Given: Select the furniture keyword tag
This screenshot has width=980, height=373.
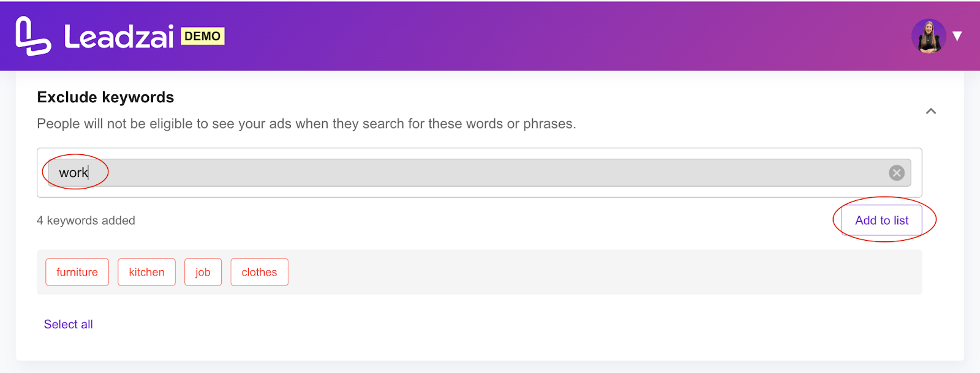Looking at the screenshot, I should click(x=77, y=272).
